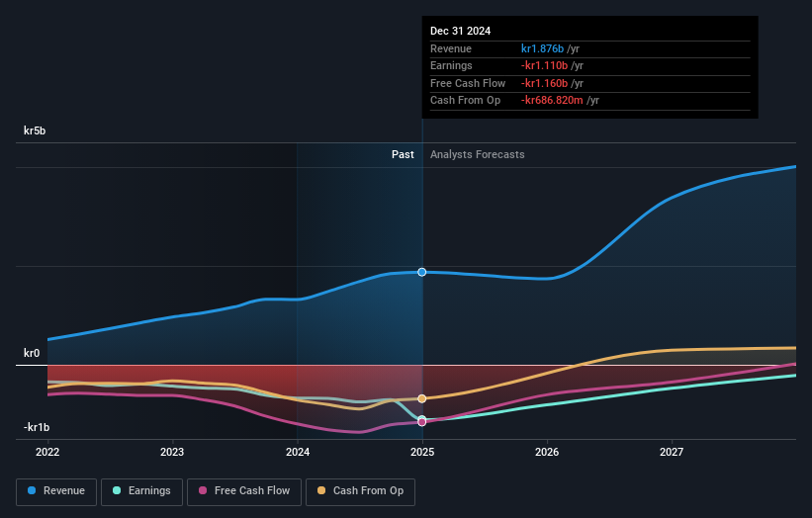The image size is (812, 518).
Task: Toggle the Cash From Op legend series
Action: point(360,491)
